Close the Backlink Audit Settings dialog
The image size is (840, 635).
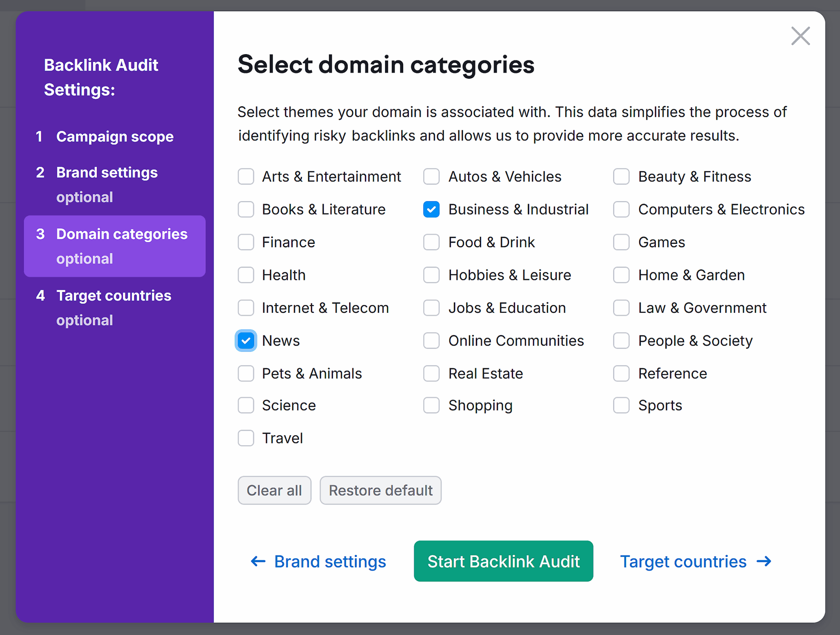click(800, 36)
